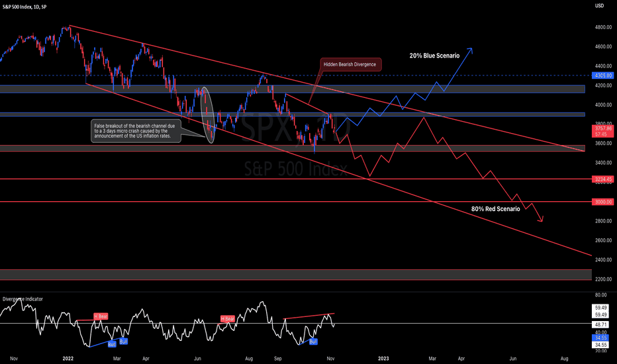The height and width of the screenshot is (364, 617).
Task: Click the 2023 label on time axis
Action: 383,359
